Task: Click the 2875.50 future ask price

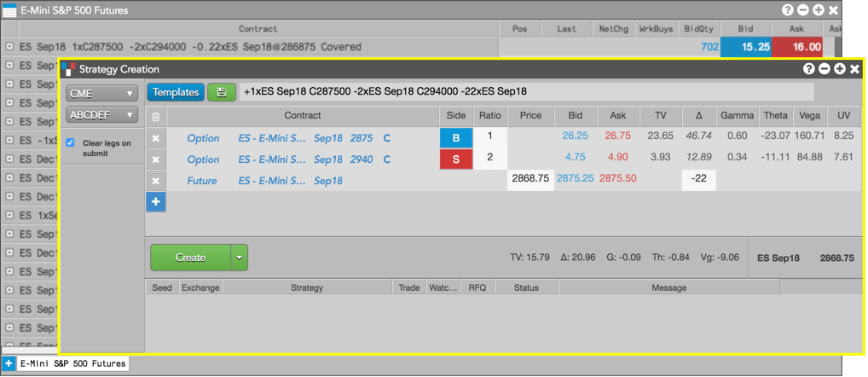Action: (x=618, y=179)
